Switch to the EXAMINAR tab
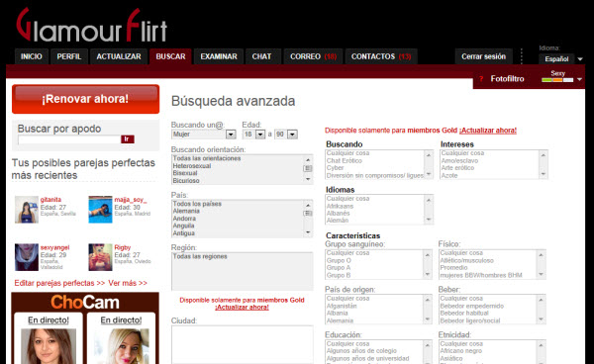Screen dimensions: 594x364 (x=219, y=56)
